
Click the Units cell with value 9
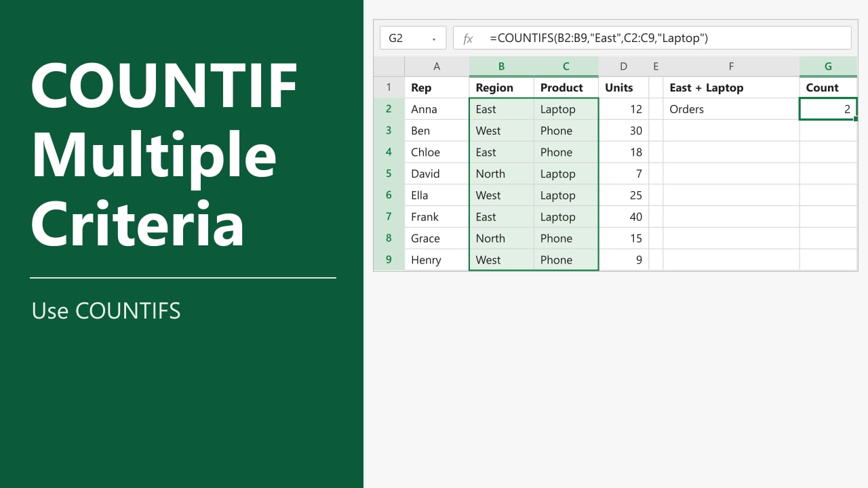pyautogui.click(x=624, y=260)
